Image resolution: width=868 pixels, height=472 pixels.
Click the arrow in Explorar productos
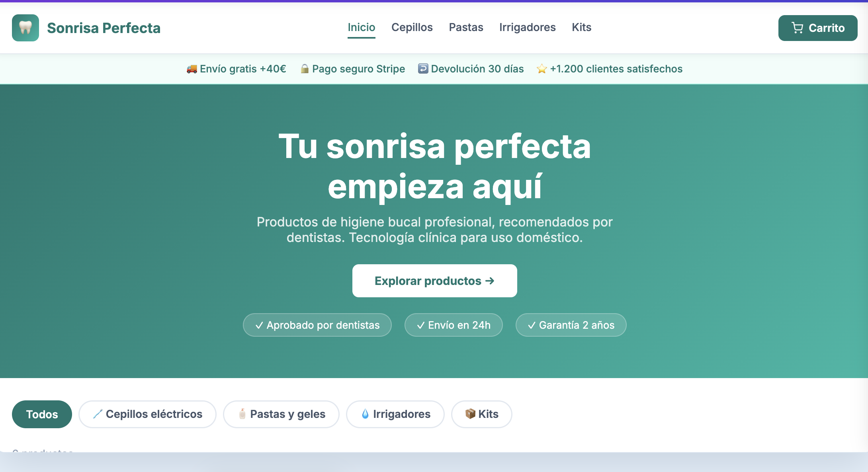[490, 281]
